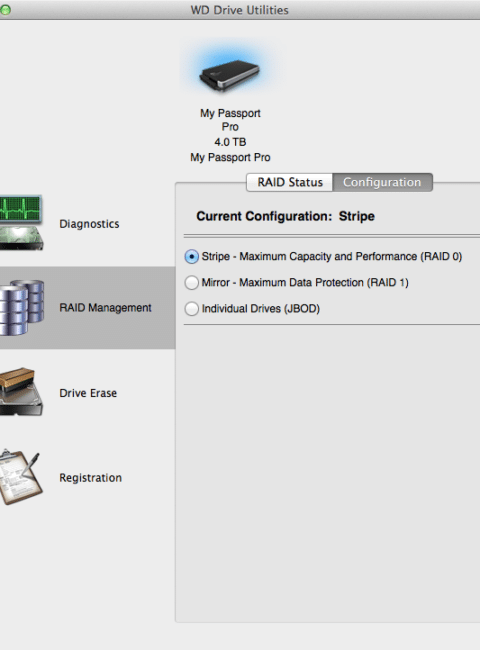The width and height of the screenshot is (480, 650).
Task: Choose Mirror RAID 1 radio button
Action: (192, 283)
